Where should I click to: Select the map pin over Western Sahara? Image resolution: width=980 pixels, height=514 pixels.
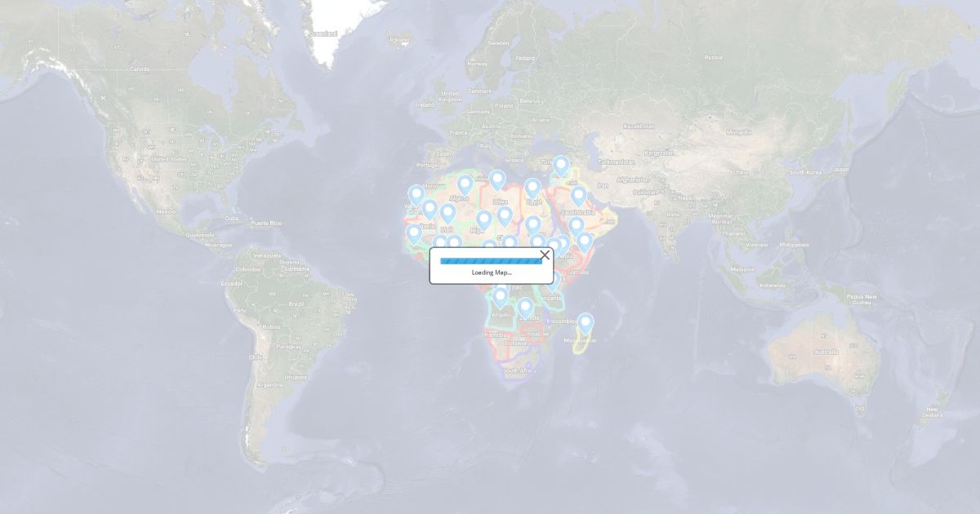point(416,195)
